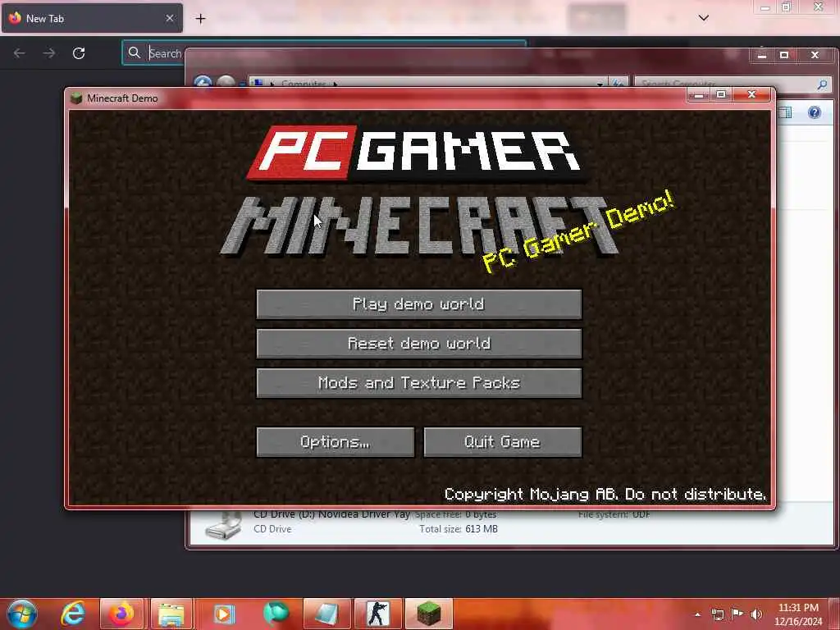Viewport: 840px width, 630px height.
Task: Launch Internet Explorer from taskbar
Action: [73, 614]
